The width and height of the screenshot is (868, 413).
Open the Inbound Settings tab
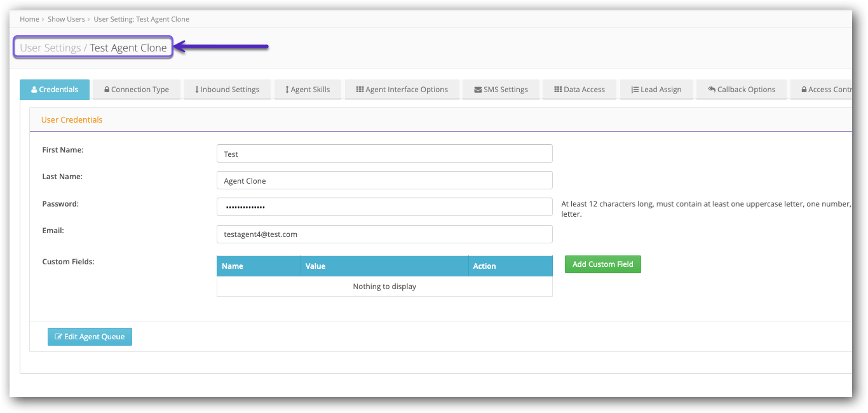(x=227, y=90)
